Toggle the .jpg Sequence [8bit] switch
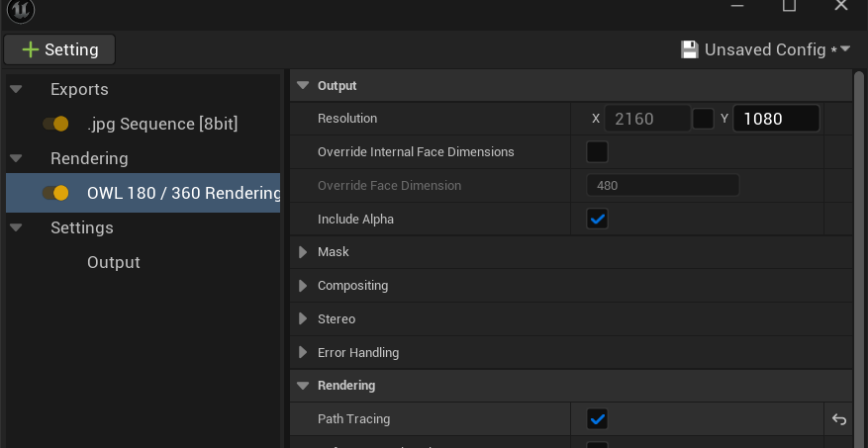 point(55,124)
